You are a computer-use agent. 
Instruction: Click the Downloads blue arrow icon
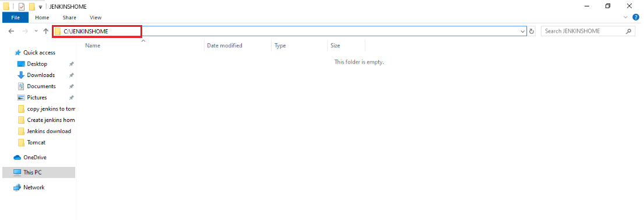pos(21,75)
